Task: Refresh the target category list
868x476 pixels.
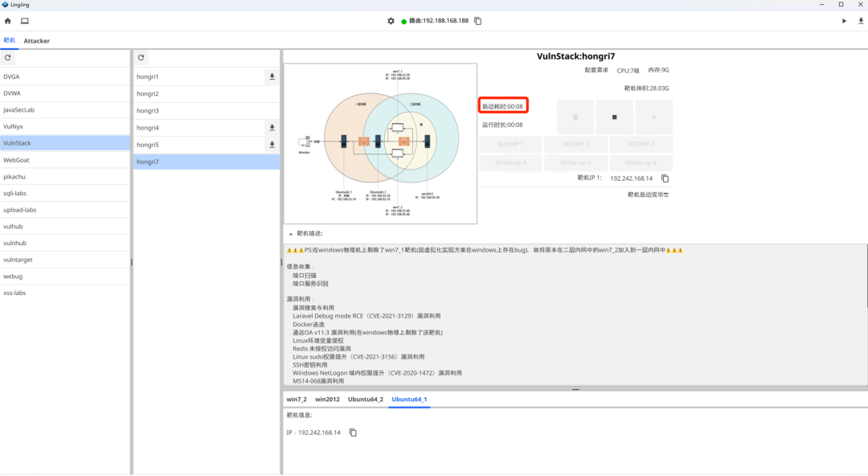Action: [8, 58]
